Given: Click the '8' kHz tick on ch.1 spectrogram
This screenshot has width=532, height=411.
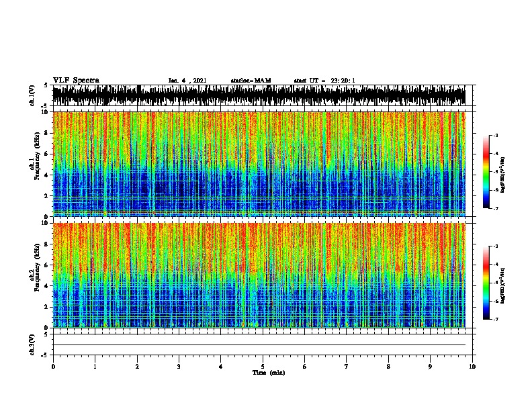Looking at the screenshot, I should click(47, 133).
